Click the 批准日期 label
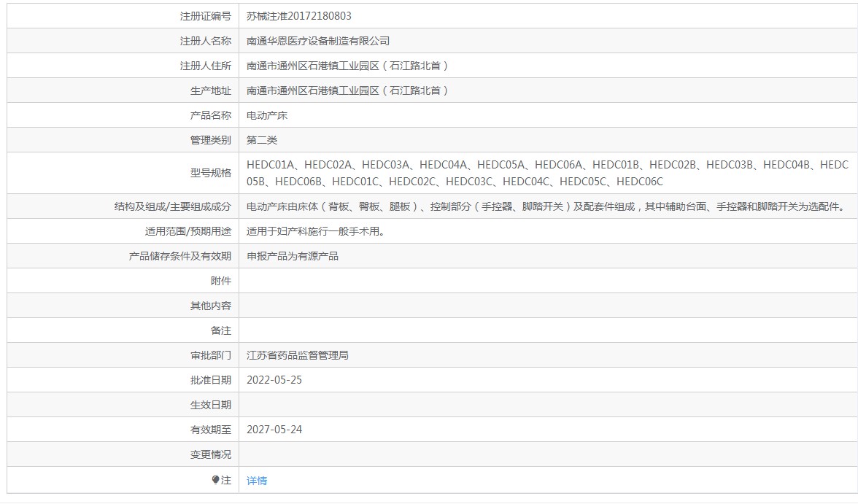 pos(211,380)
